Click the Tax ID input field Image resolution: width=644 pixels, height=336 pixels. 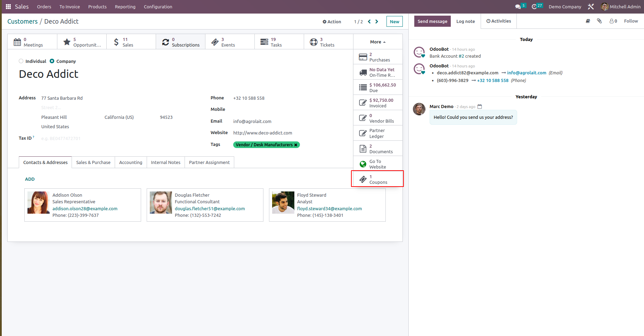coord(118,138)
